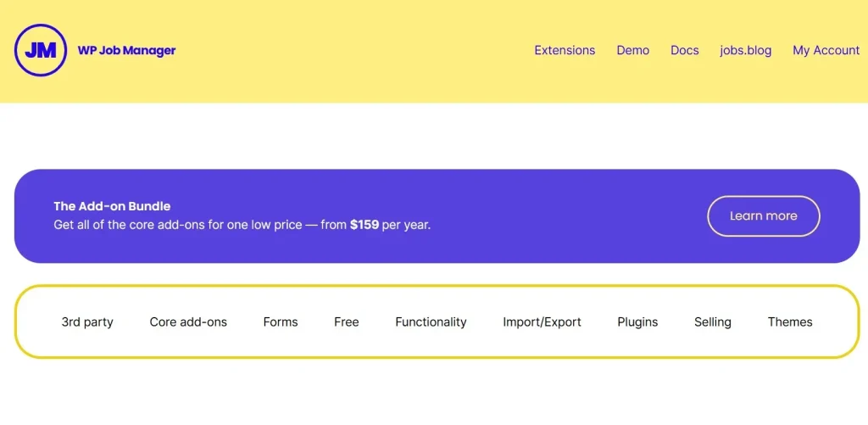
Task: Filter by the Free category
Action: pos(347,322)
